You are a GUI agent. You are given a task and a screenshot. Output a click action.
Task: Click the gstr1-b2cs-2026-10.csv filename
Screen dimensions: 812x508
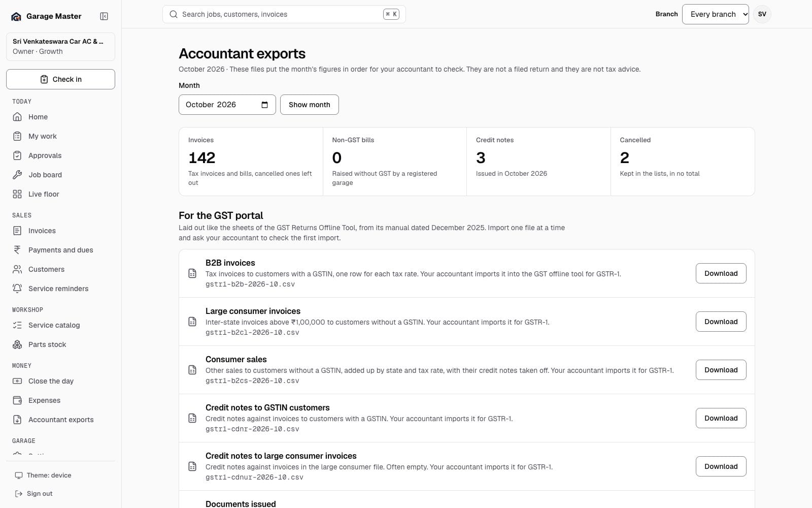click(x=252, y=380)
